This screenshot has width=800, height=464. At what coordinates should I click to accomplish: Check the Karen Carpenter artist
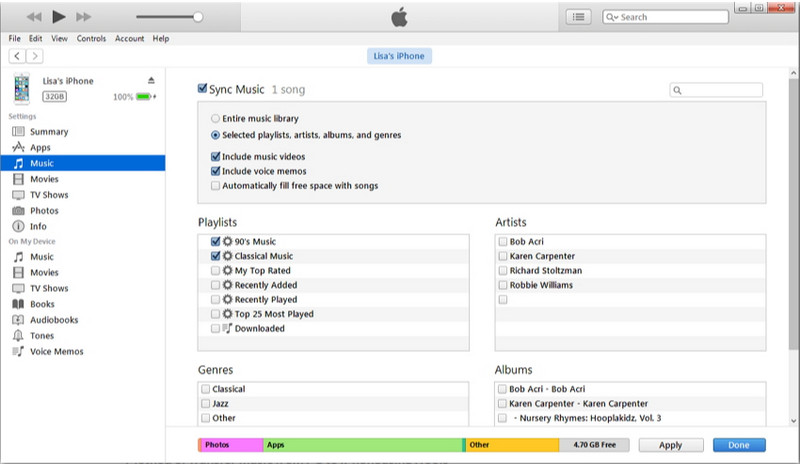503,256
